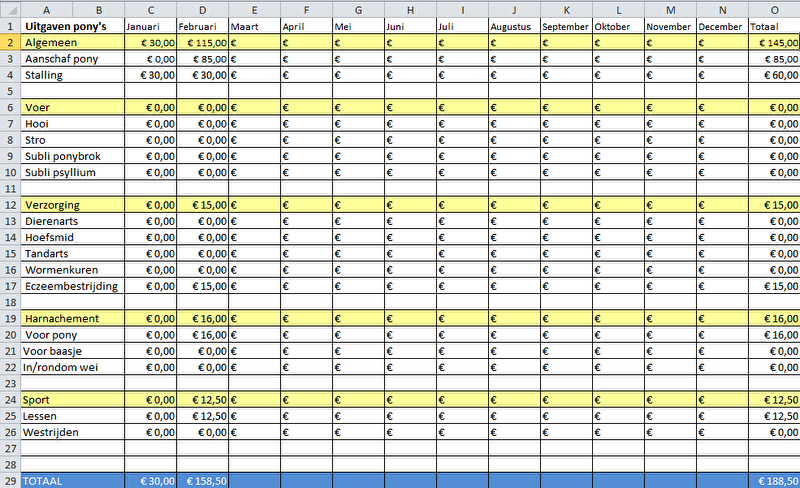Select Stalling total € 60,00
800x488 pixels.
click(x=774, y=75)
